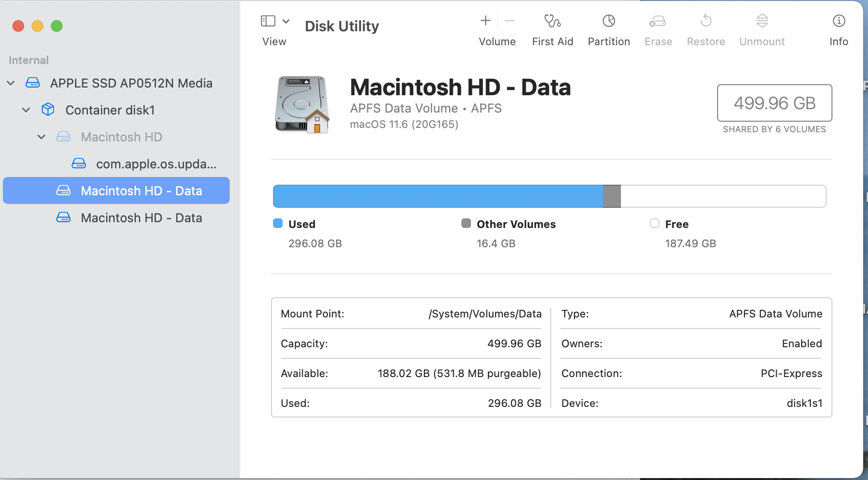
Task: Click the hard drive volume thumbnail
Action: tap(302, 104)
